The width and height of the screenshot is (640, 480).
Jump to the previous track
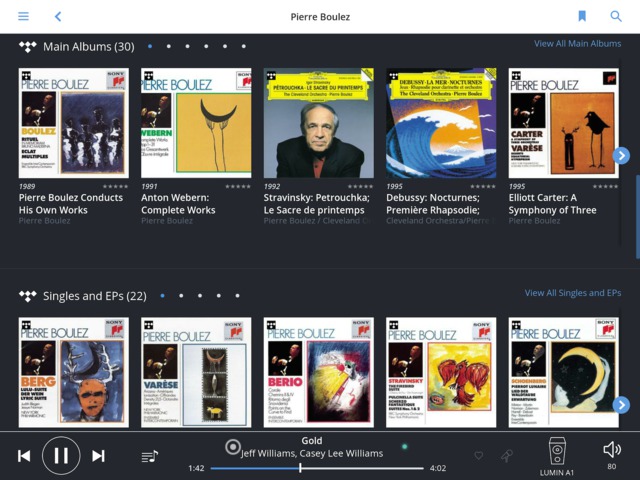[24, 456]
